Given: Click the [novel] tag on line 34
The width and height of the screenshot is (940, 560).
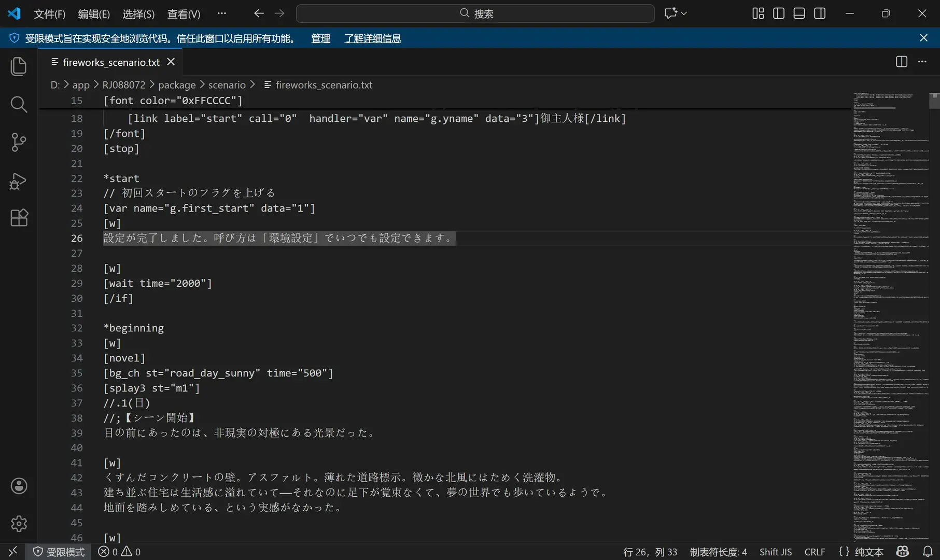Looking at the screenshot, I should click(x=124, y=358).
